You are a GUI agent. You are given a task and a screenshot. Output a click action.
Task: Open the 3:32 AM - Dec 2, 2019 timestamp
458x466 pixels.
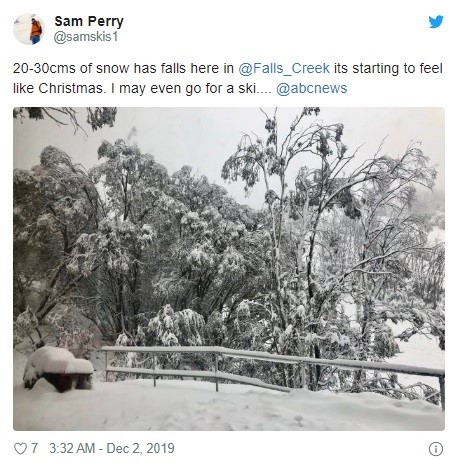112,448
